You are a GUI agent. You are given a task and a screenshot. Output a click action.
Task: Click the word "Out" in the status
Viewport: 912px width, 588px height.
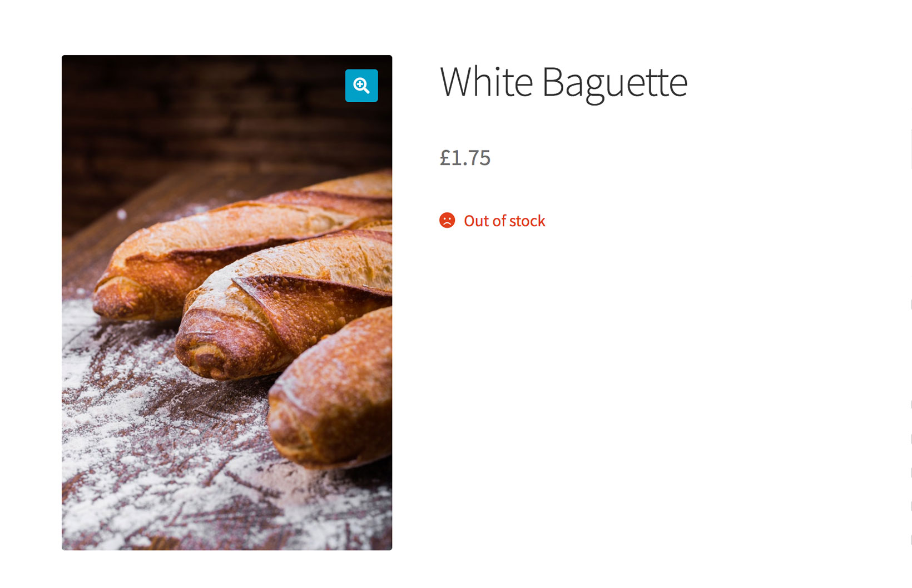pos(476,221)
